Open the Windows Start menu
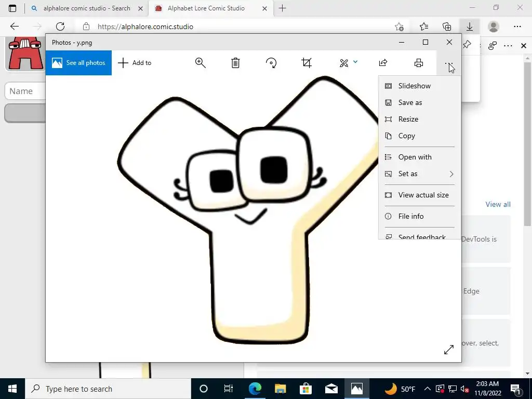The image size is (532, 399). (x=12, y=389)
